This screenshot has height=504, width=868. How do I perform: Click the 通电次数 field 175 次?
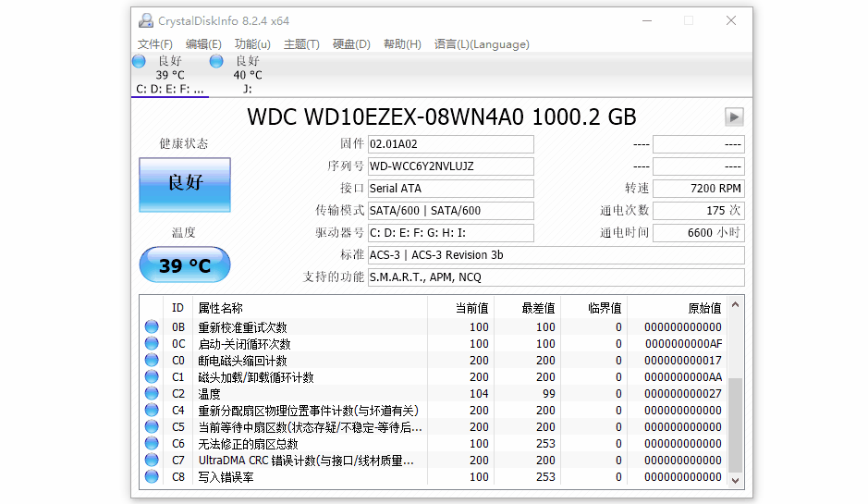coord(699,211)
